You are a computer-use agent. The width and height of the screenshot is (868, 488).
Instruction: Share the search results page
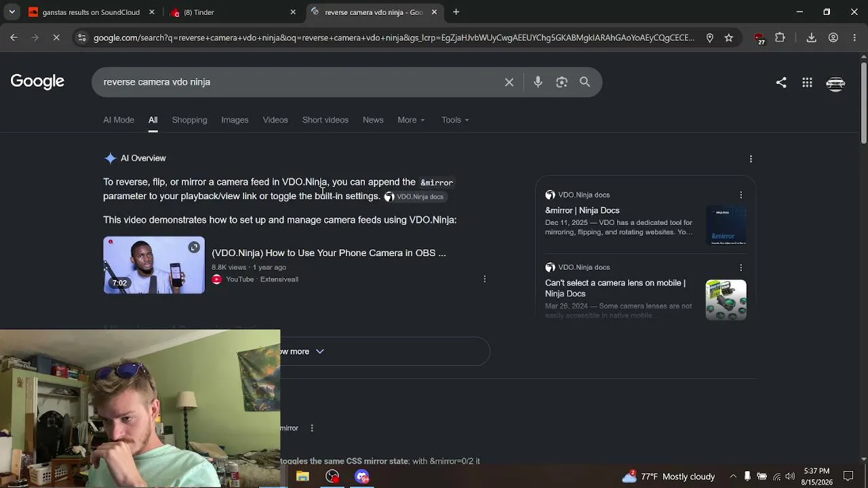click(x=781, y=83)
